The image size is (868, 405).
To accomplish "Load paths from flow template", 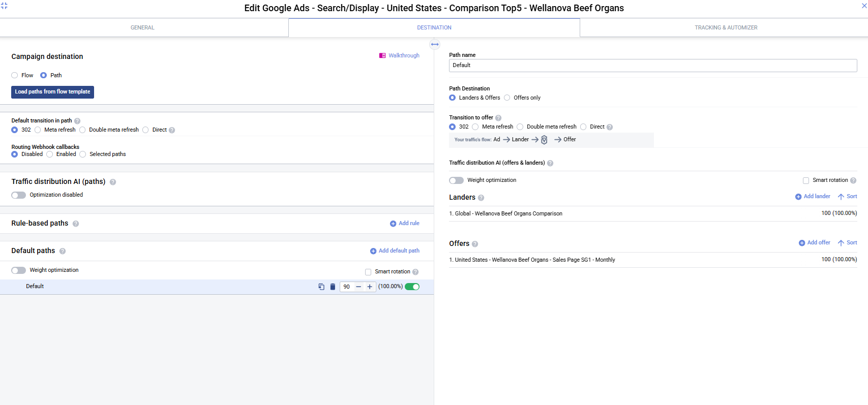I will 52,92.
